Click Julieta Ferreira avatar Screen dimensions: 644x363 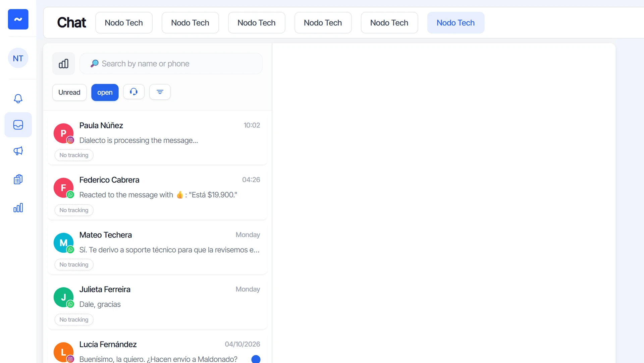point(63,297)
